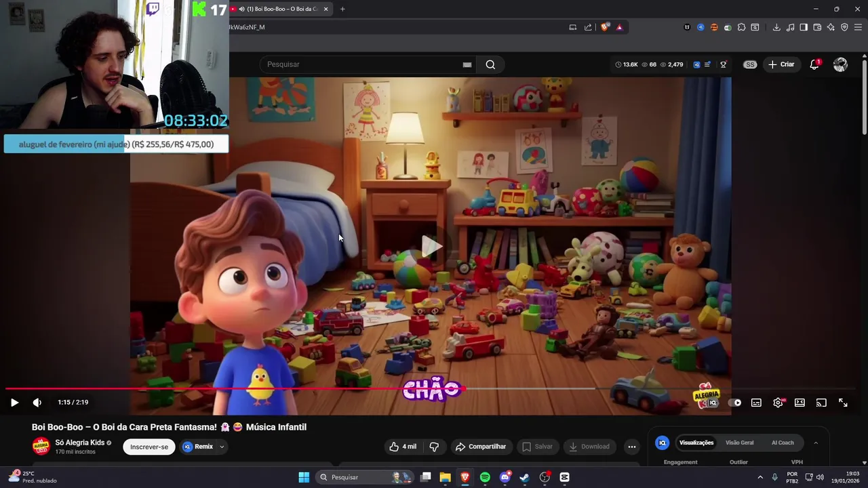Play the video with the play button
The width and height of the screenshot is (868, 488).
click(x=14, y=403)
